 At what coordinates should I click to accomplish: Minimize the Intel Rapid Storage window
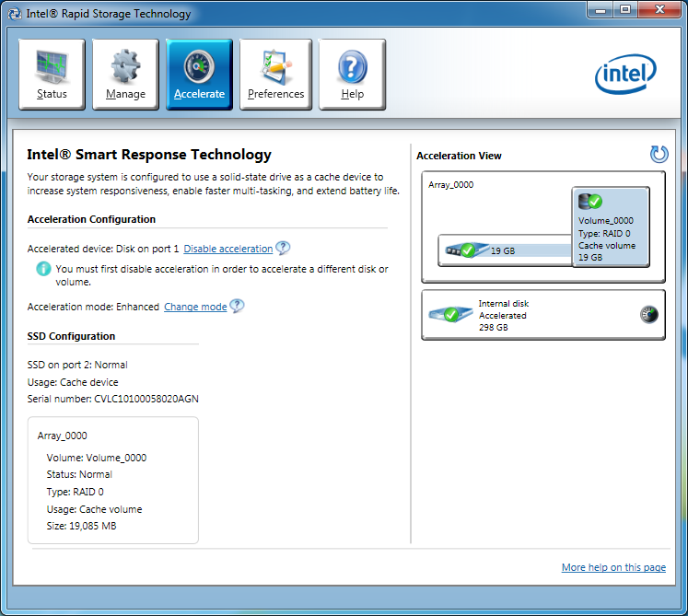(x=600, y=10)
